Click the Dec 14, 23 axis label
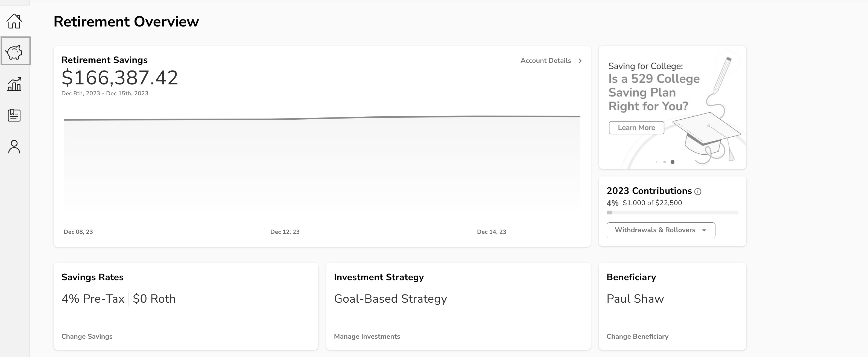The width and height of the screenshot is (868, 357). 491,232
